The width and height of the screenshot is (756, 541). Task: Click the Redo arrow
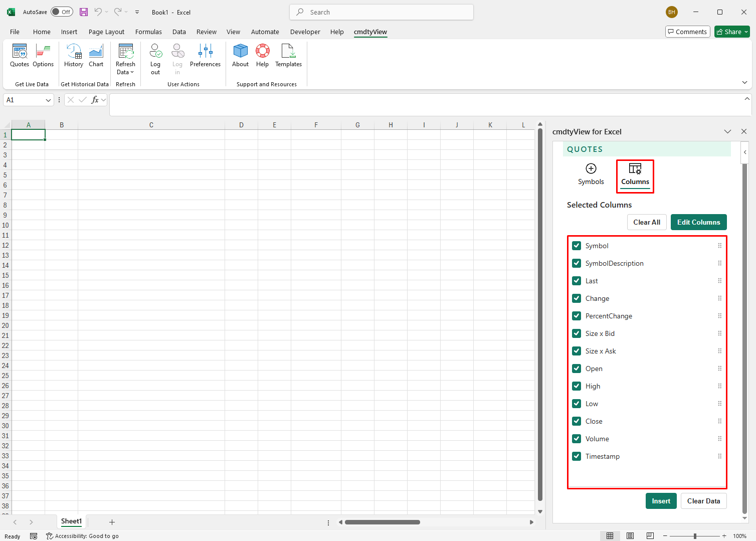pos(118,12)
